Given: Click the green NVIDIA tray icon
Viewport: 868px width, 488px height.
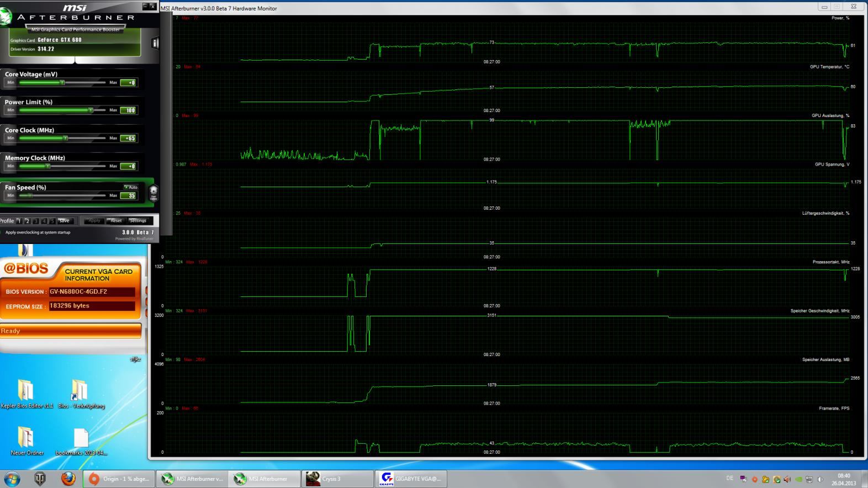Looking at the screenshot, I should (798, 479).
